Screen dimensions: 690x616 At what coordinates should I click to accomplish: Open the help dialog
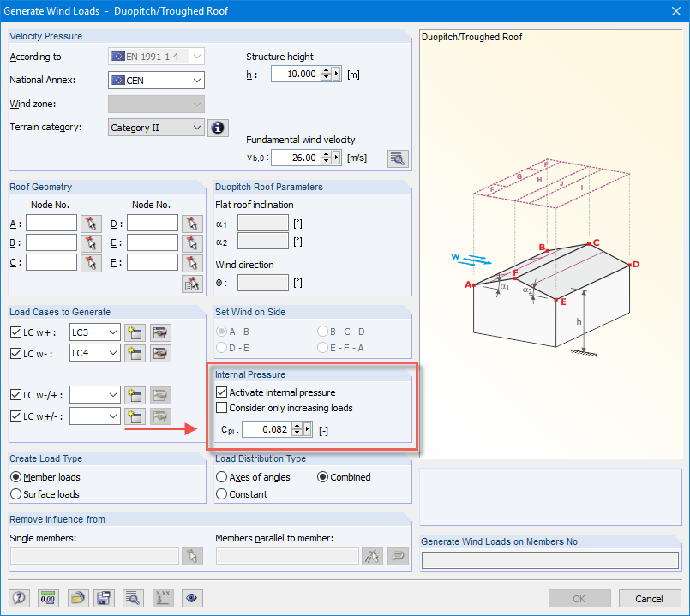click(19, 598)
